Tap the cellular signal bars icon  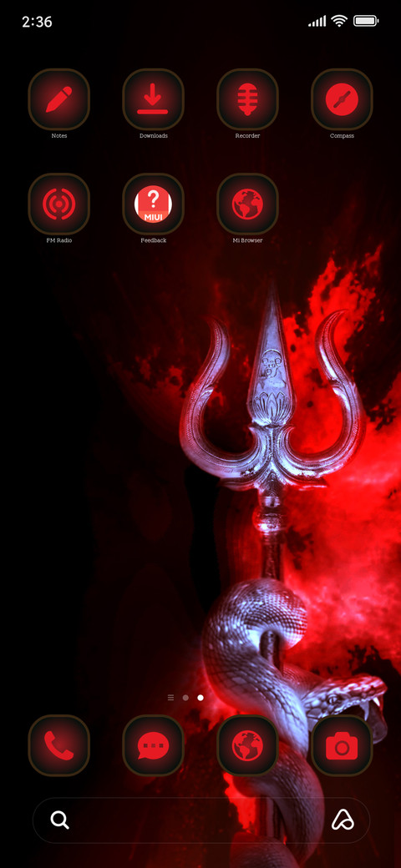click(317, 22)
